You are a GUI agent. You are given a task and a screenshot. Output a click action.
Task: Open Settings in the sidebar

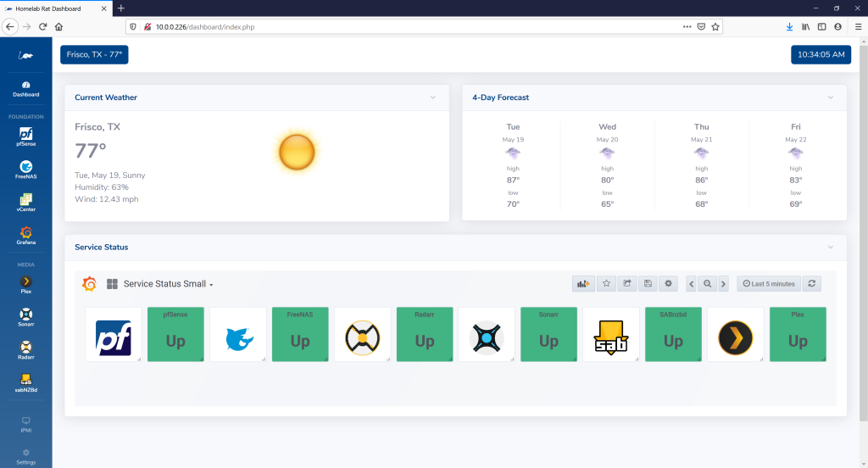click(x=26, y=457)
